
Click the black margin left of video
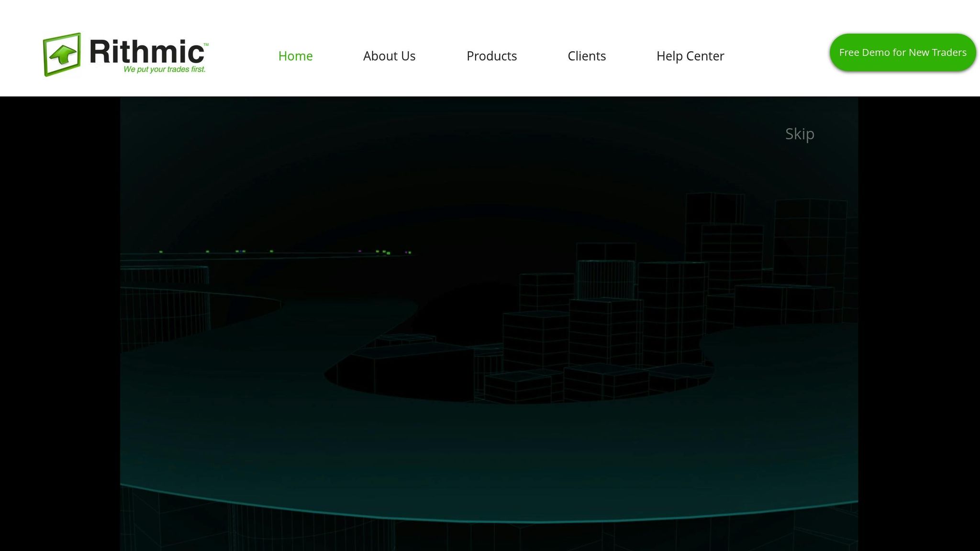click(x=60, y=323)
